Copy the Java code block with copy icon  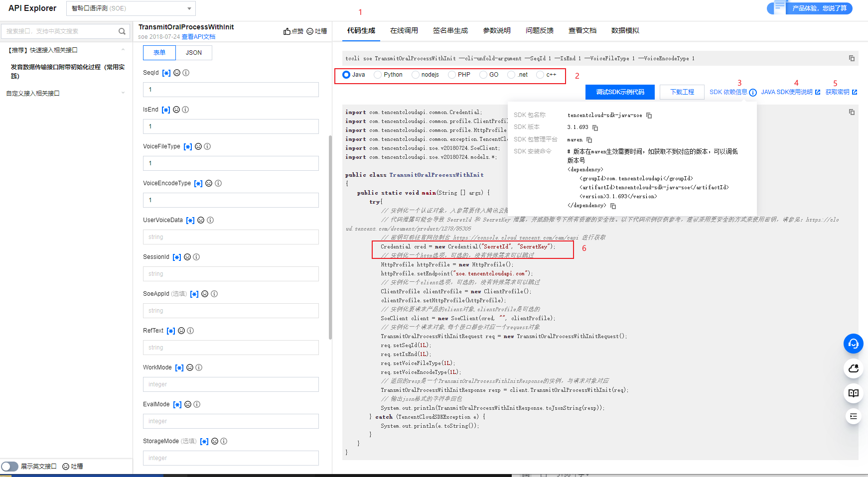tap(852, 112)
